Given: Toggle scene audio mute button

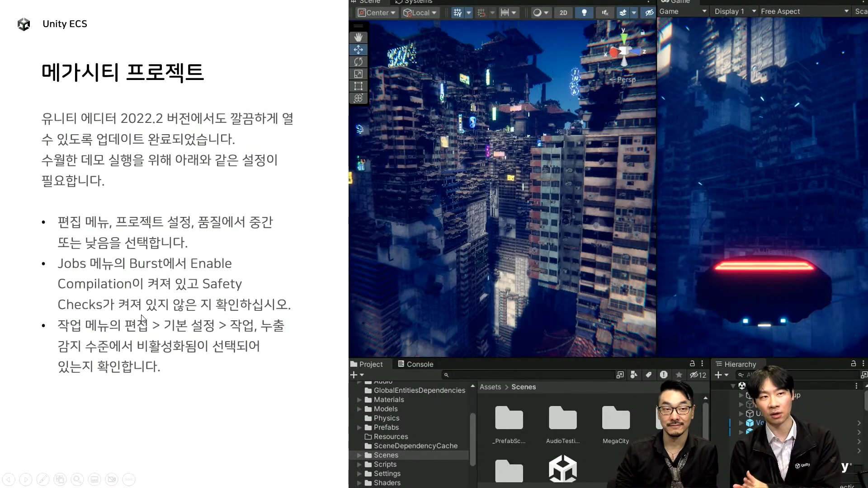Looking at the screenshot, I should coord(605,13).
